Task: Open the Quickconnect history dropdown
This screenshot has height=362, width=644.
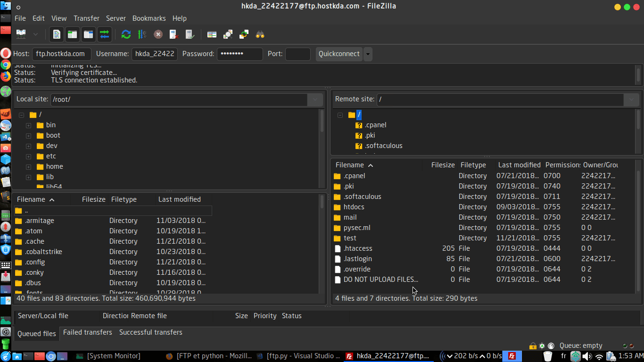Action: point(368,54)
